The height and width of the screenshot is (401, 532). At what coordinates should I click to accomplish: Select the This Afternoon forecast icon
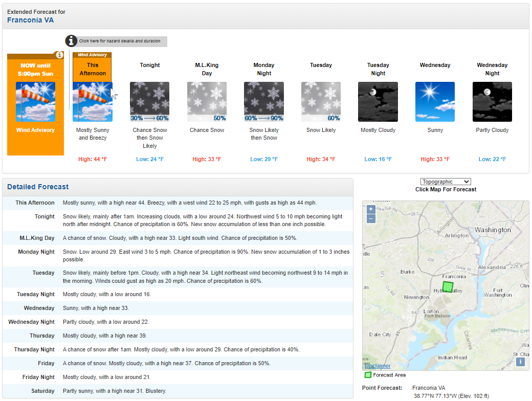[93, 102]
